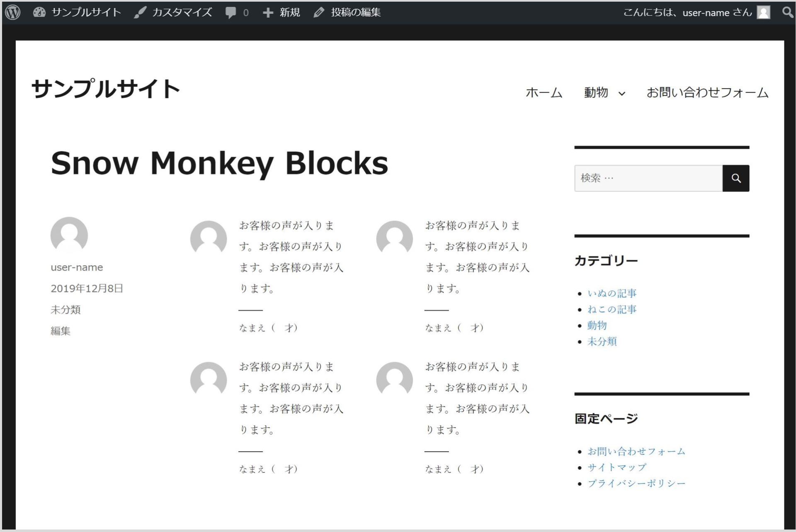796x532 pixels.
Task: Click the comments bubble icon showing 0
Action: pyautogui.click(x=231, y=12)
